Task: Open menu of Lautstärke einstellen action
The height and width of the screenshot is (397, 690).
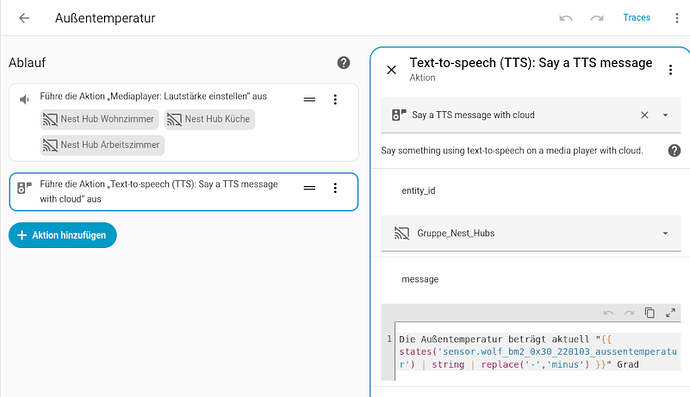Action: 335,99
